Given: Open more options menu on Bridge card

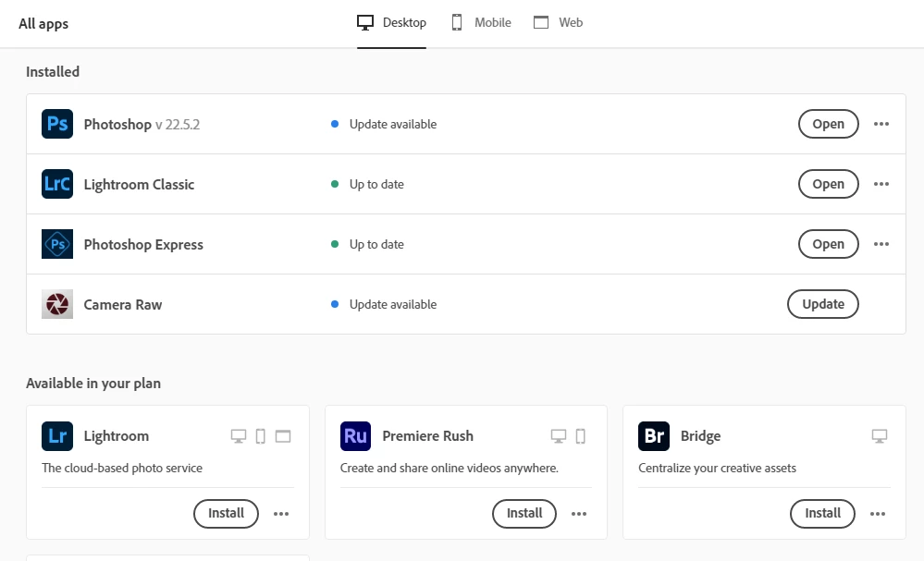Looking at the screenshot, I should click(x=878, y=514).
